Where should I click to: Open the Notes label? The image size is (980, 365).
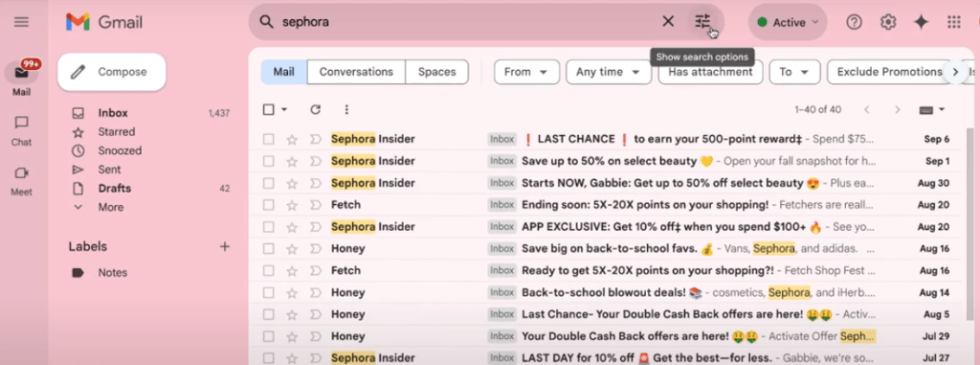pos(113,273)
